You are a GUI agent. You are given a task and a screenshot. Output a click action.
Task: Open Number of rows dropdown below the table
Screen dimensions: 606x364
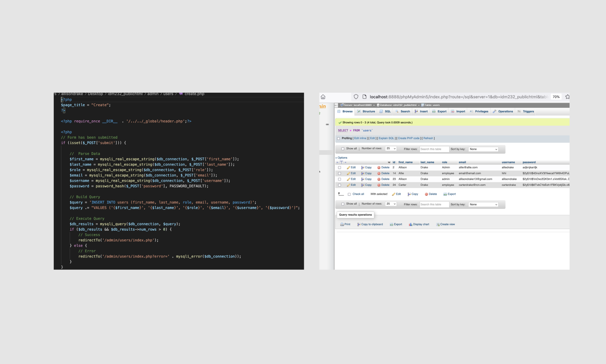pos(391,204)
